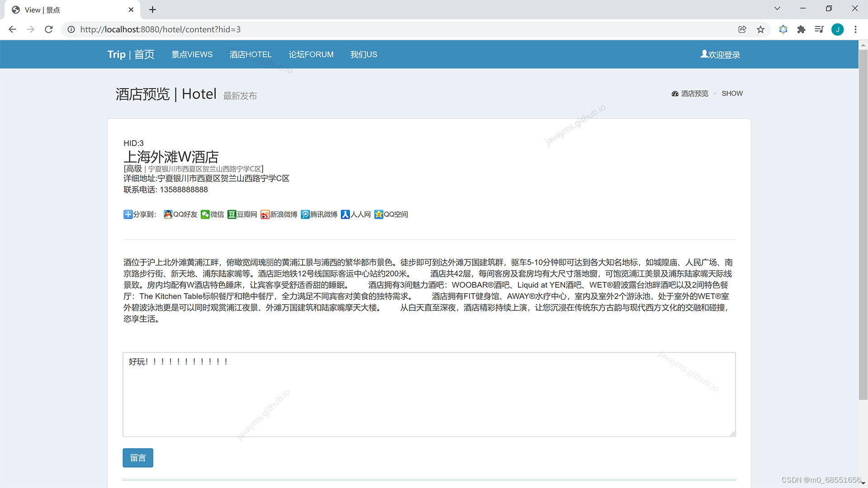The height and width of the screenshot is (488, 868).
Task: Select the View | 景点 browser tab
Action: click(x=72, y=9)
